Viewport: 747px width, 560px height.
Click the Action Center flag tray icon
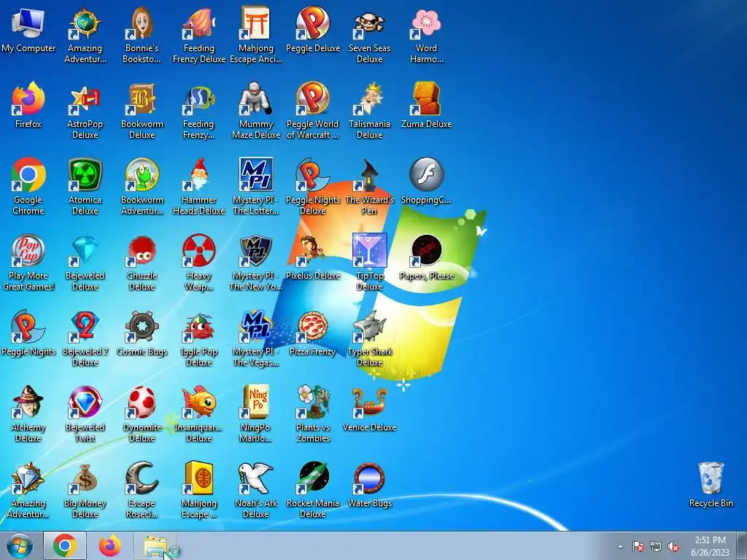[x=638, y=546]
